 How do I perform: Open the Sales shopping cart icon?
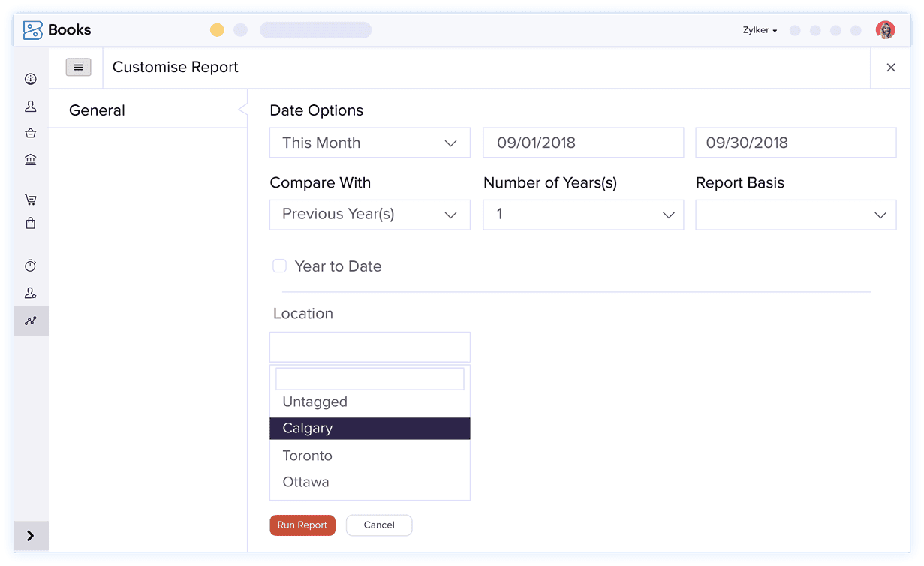pyautogui.click(x=31, y=200)
